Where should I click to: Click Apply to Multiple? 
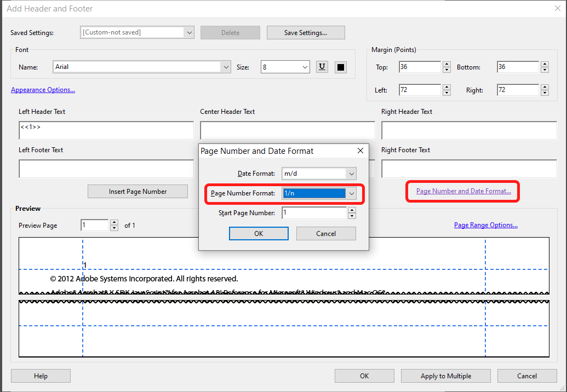445,376
